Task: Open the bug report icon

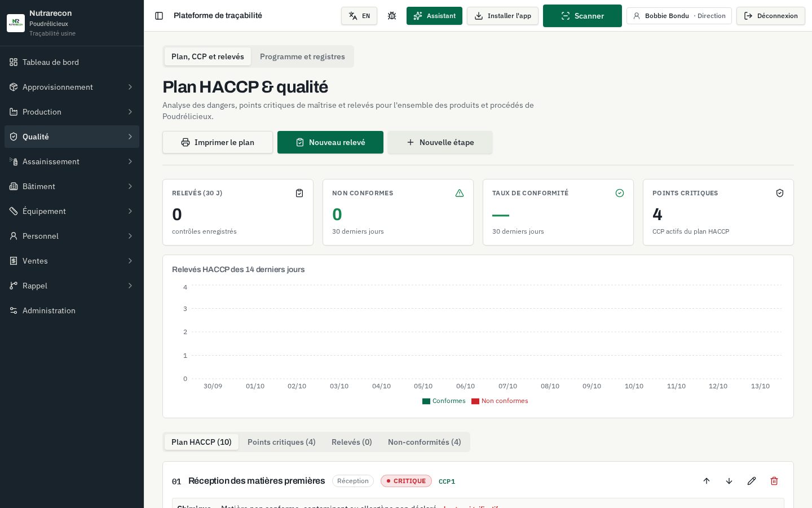Action: pyautogui.click(x=392, y=16)
